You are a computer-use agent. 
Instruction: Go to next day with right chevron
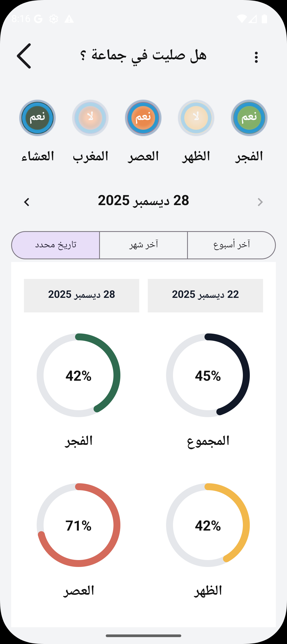(260, 202)
